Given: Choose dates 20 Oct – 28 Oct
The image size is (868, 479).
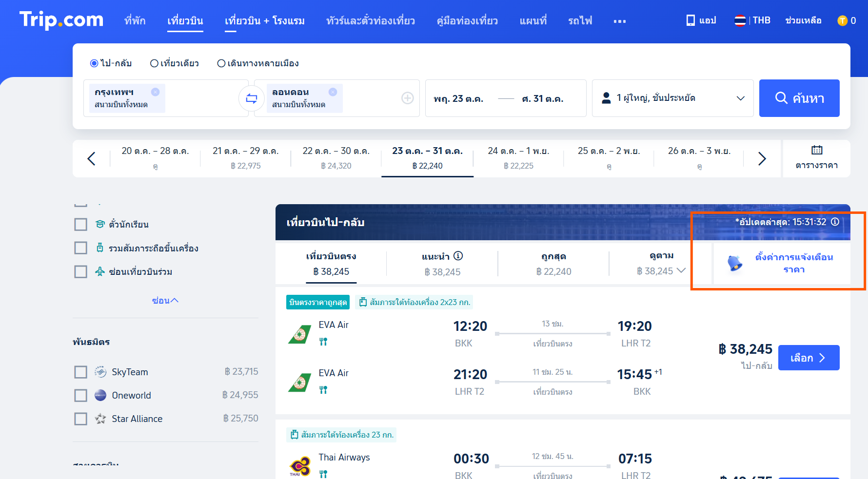Looking at the screenshot, I should (155, 158).
